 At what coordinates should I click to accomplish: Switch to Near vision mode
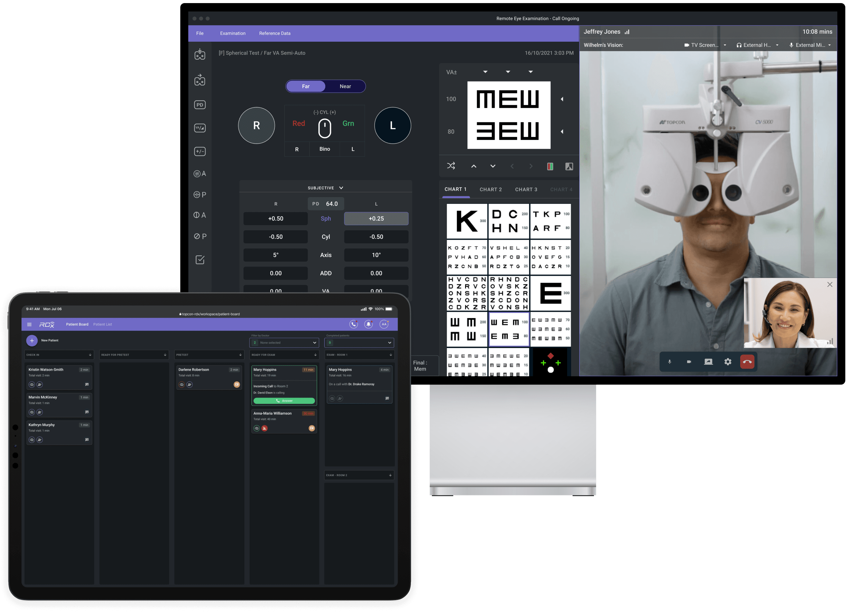(345, 86)
